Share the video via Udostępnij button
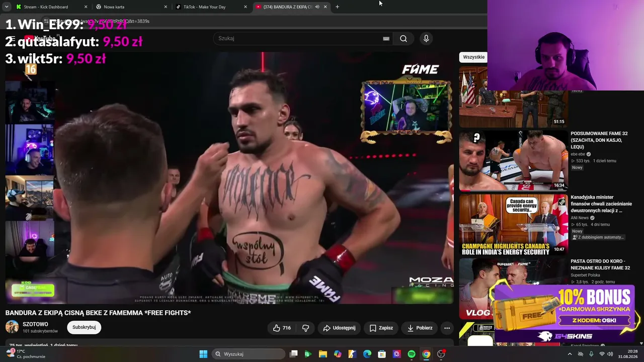The image size is (644, 362). [339, 328]
